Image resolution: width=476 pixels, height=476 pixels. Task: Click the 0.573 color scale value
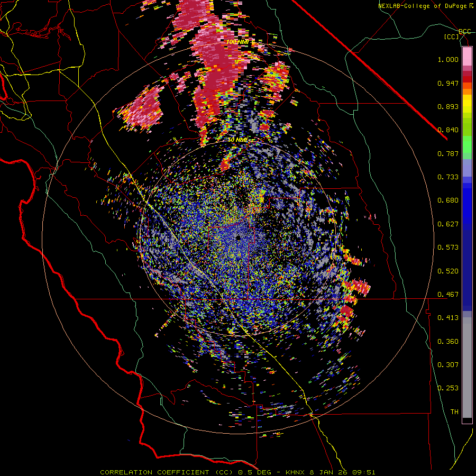tap(448, 248)
